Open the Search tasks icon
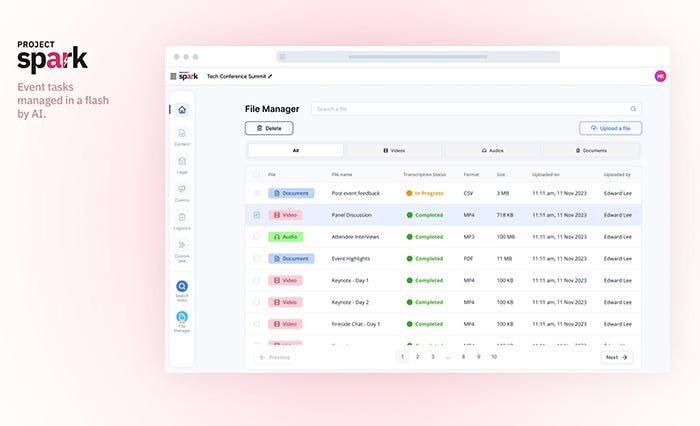This screenshot has height=426, width=700. point(182,286)
